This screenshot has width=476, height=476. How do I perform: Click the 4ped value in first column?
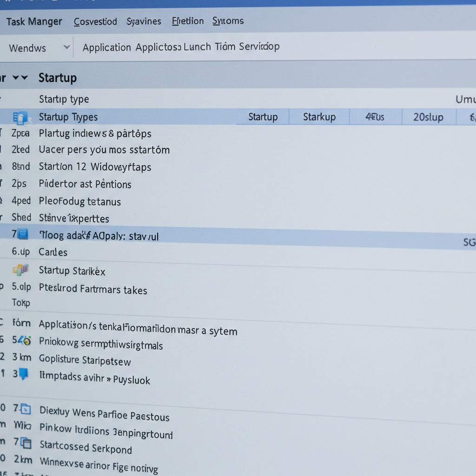click(x=21, y=201)
